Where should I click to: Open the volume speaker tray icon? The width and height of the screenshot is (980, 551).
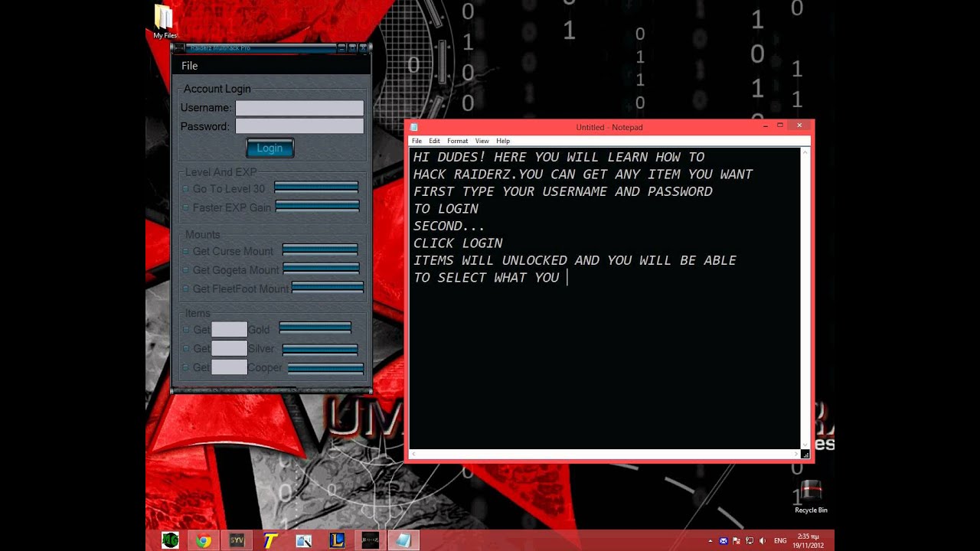click(x=763, y=541)
